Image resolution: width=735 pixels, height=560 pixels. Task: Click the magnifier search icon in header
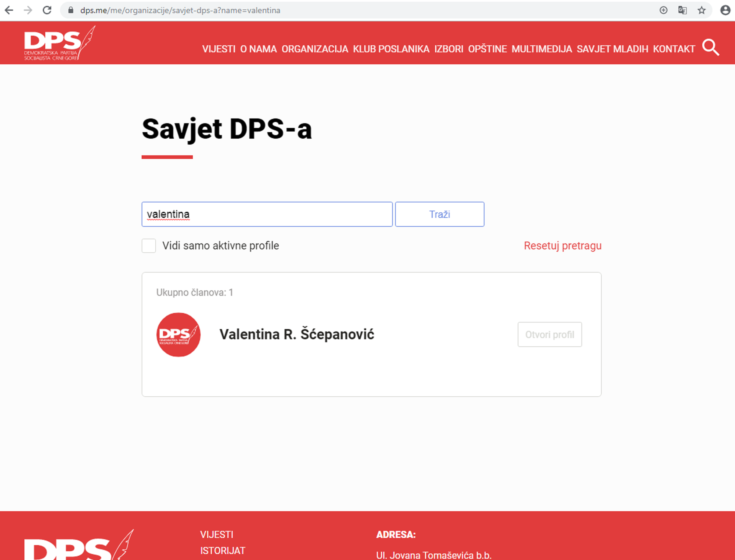(710, 48)
